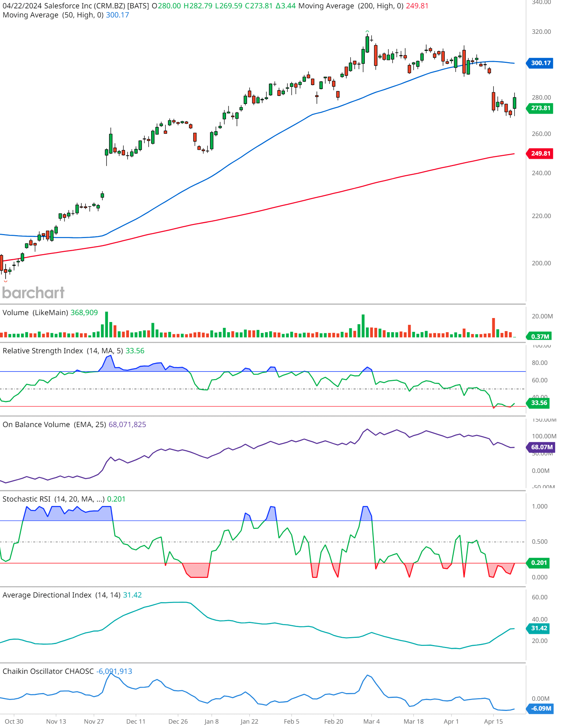This screenshot has height=728, width=561.
Task: Click the Dec 26 date axis label
Action: pos(178,721)
